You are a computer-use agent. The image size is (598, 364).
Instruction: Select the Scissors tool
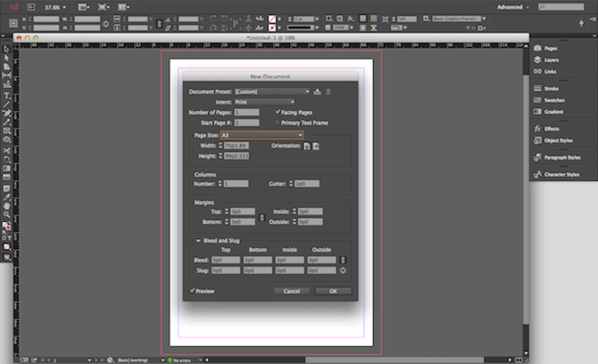point(6,149)
